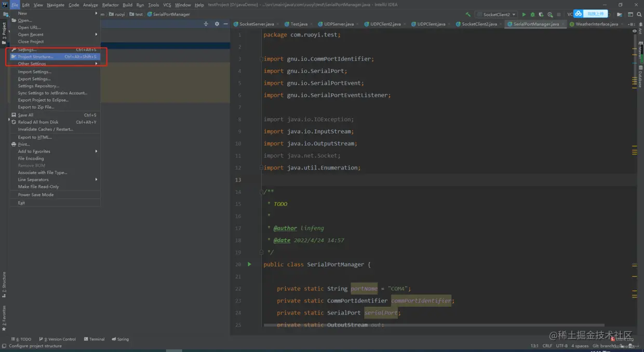Click run gutter arrow beside class SerialPortManager

tap(249, 264)
